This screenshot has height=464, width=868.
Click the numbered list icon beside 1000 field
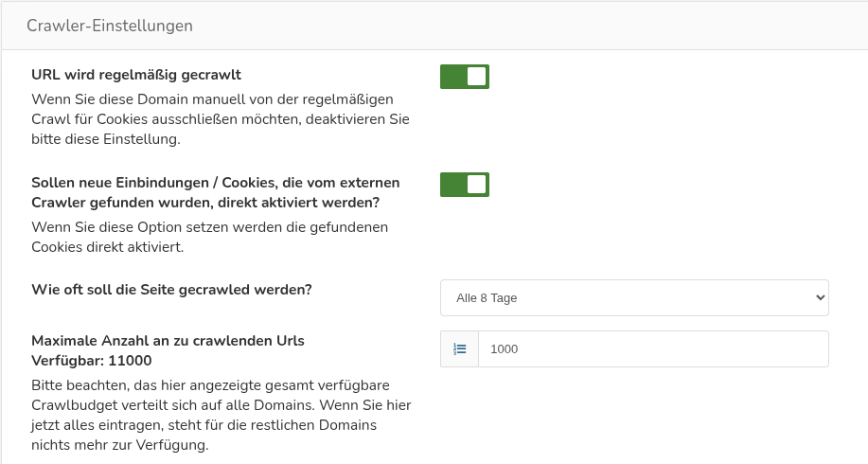coord(459,348)
